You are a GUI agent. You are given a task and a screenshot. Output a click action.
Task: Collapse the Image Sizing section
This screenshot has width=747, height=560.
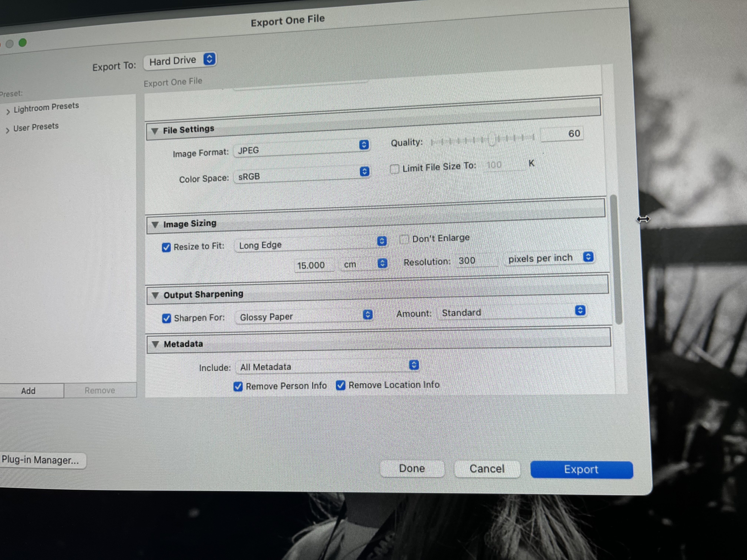point(155,224)
